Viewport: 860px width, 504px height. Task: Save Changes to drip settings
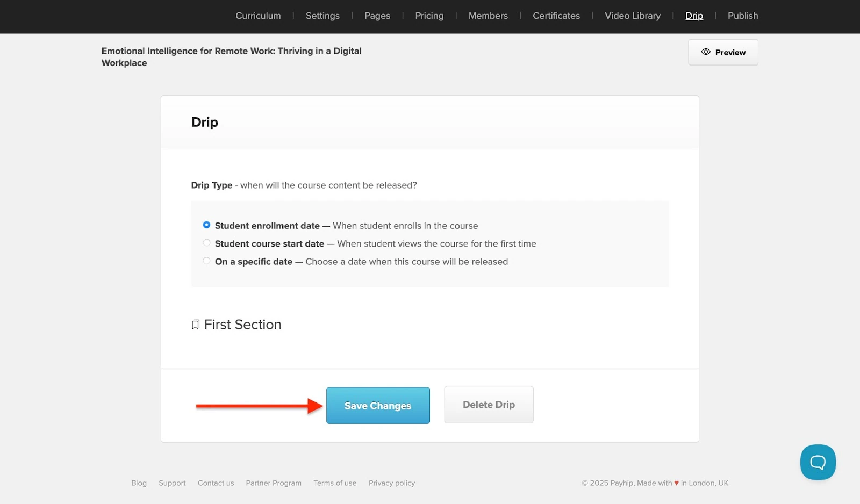point(378,406)
